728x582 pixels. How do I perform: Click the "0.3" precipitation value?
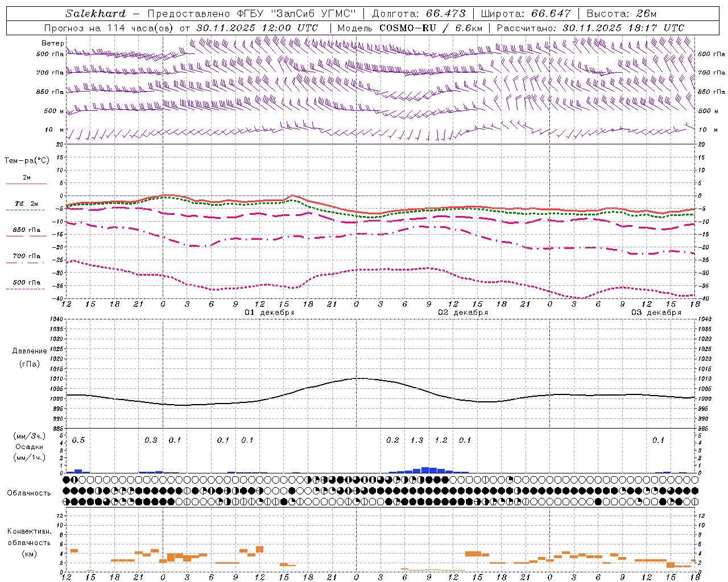coord(151,440)
